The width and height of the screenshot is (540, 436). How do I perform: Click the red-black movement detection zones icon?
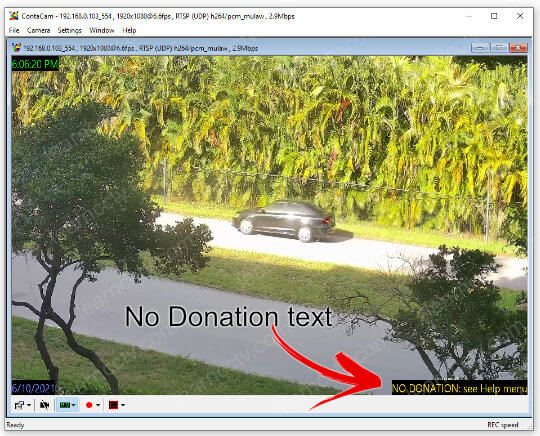(114, 405)
